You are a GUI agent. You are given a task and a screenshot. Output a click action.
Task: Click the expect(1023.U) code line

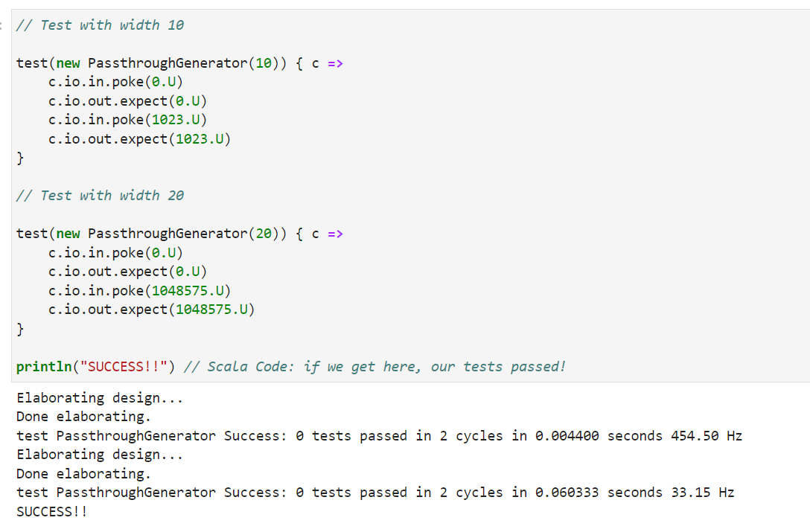(139, 139)
